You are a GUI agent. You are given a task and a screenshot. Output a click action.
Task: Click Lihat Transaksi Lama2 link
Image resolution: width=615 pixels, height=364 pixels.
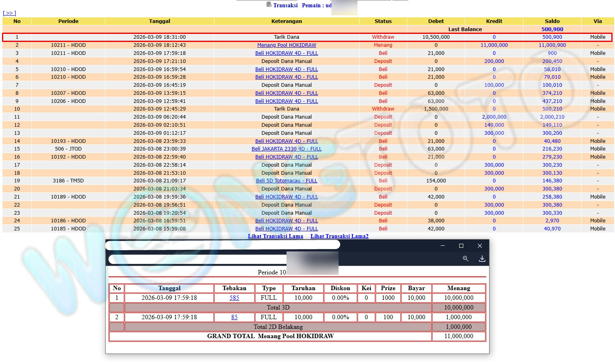tap(339, 236)
